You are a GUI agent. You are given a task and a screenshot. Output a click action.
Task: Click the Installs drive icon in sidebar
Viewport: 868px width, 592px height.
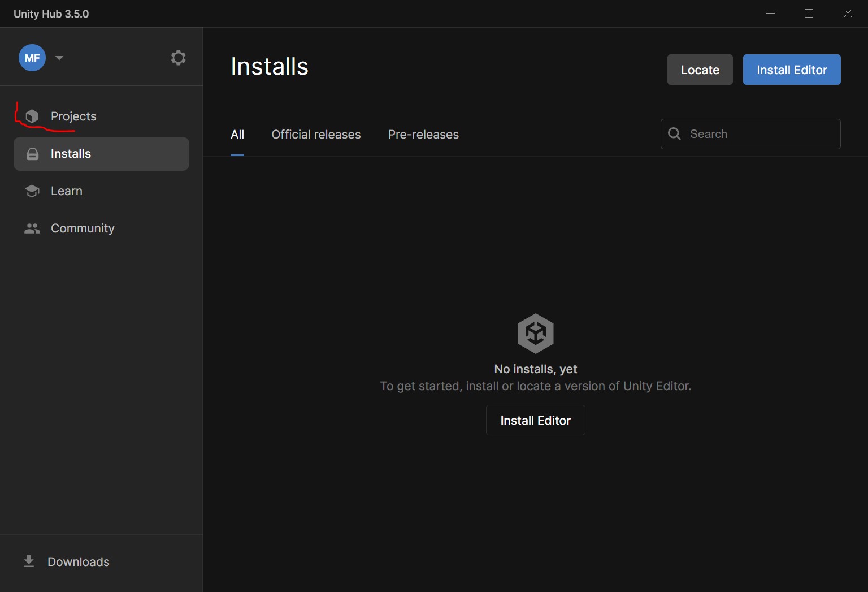[33, 154]
